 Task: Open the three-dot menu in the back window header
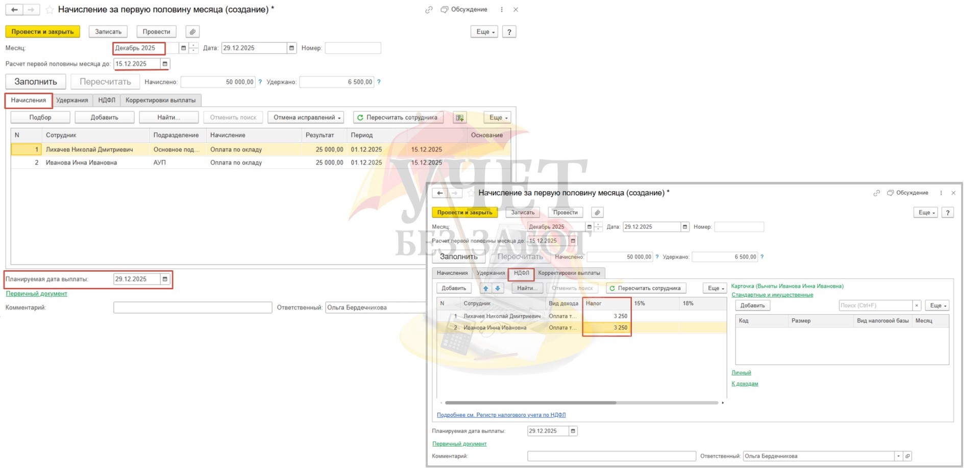coord(502,10)
